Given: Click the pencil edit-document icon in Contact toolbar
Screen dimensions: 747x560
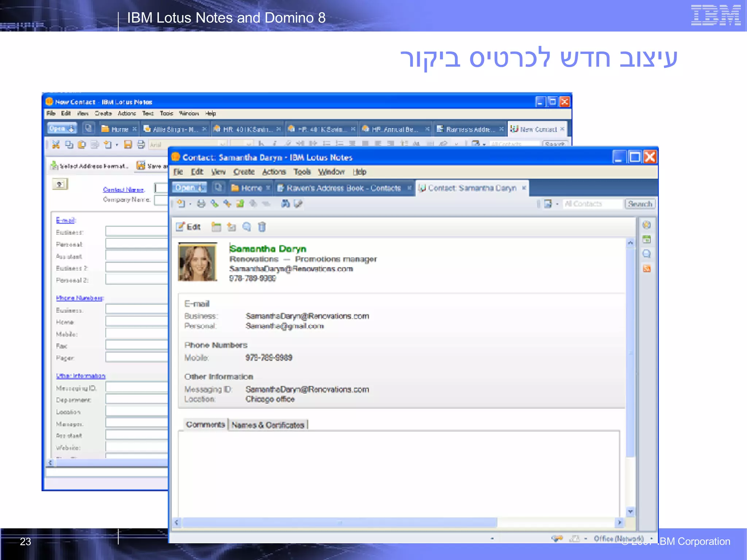Looking at the screenshot, I should pyautogui.click(x=298, y=203).
